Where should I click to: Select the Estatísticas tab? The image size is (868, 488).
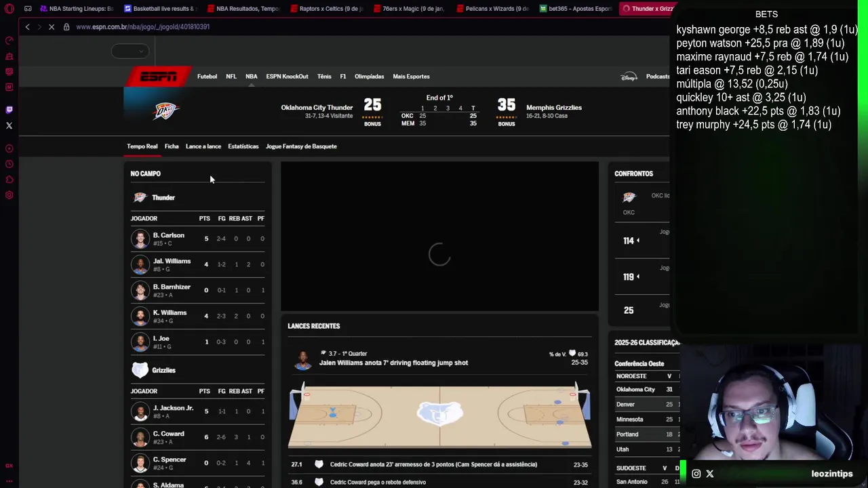coord(243,146)
